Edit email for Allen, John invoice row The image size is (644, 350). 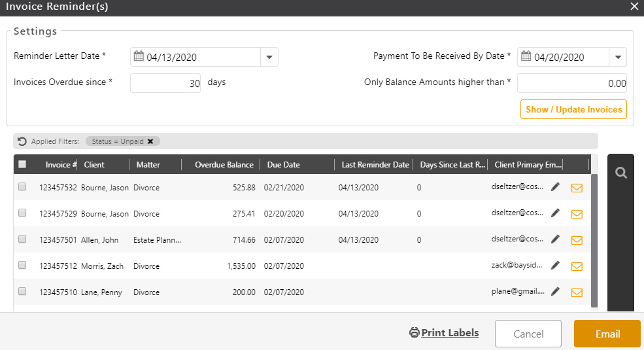point(555,239)
